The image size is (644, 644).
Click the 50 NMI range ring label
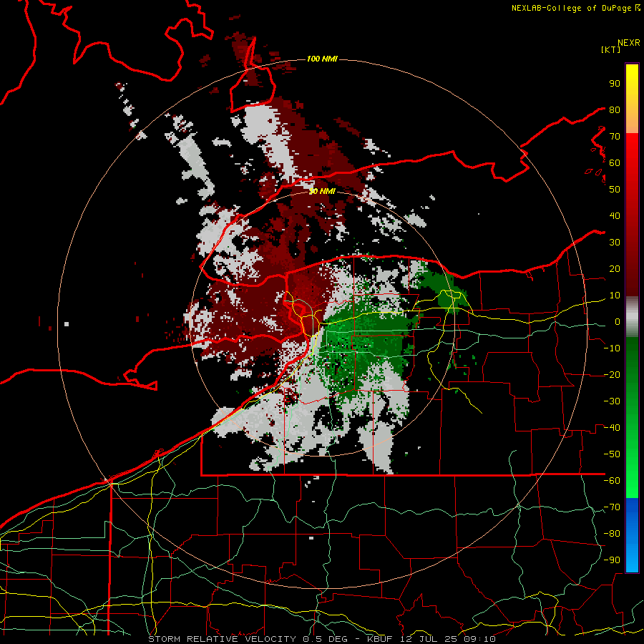(322, 191)
